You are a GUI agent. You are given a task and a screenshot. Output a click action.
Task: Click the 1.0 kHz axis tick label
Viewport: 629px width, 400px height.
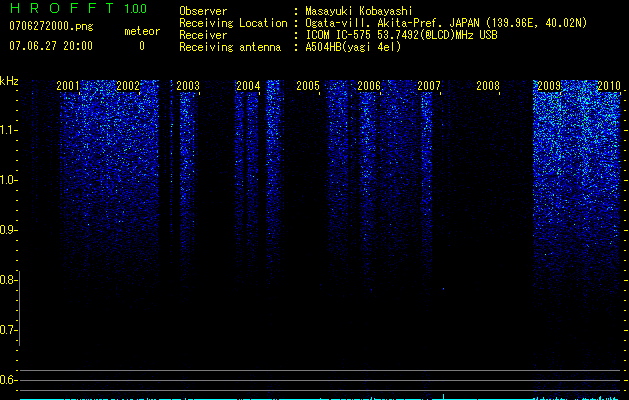(x=8, y=180)
